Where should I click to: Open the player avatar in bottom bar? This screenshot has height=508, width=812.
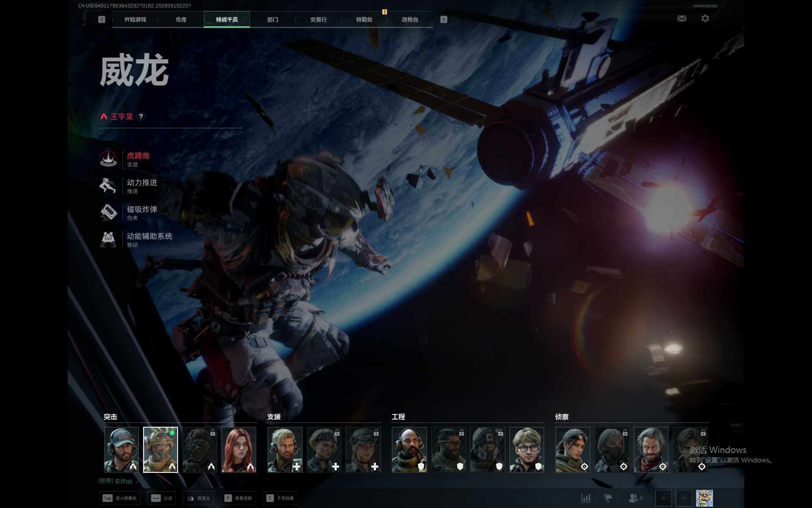pos(704,498)
